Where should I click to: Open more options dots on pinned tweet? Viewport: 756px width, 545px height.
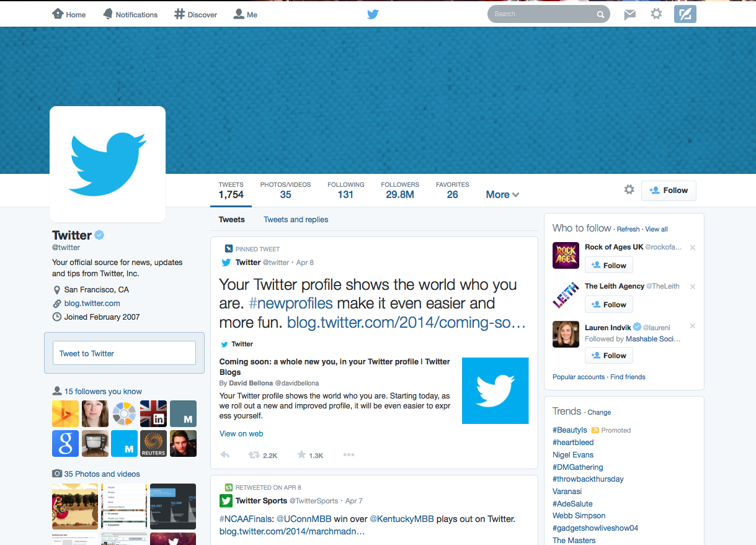349,455
